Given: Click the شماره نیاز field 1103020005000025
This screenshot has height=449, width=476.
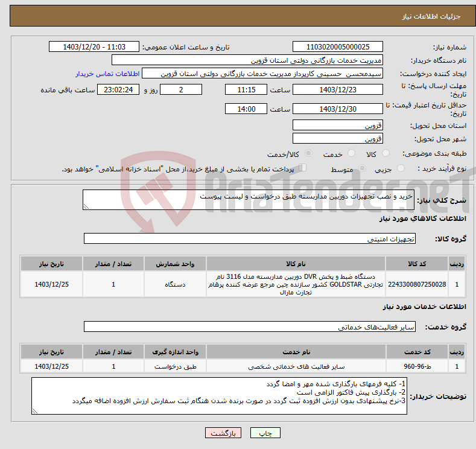Looking at the screenshot, I should click(338, 46).
